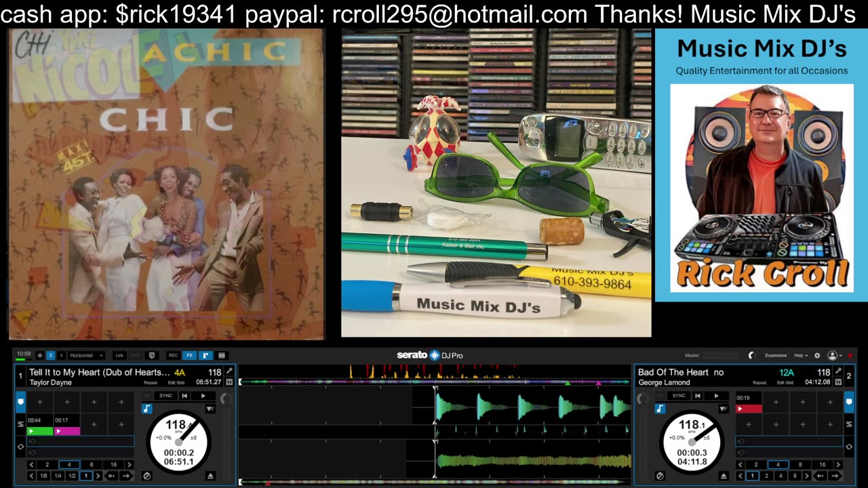Click Edit Grid on deck 2
This screenshot has height=488, width=868.
pos(785,383)
